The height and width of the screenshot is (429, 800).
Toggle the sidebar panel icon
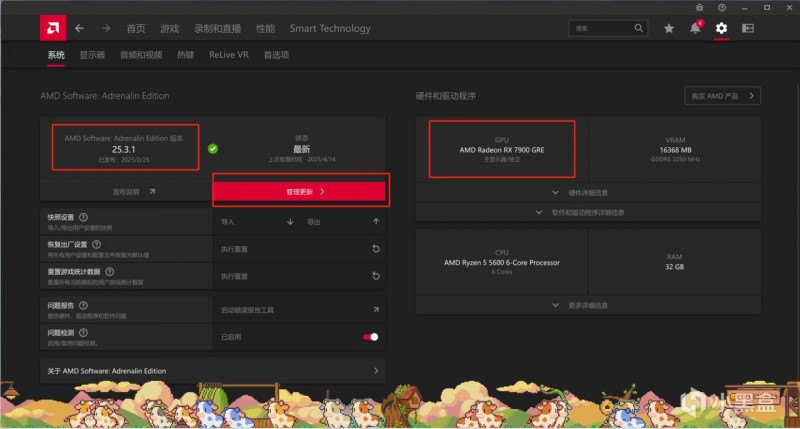click(x=748, y=28)
